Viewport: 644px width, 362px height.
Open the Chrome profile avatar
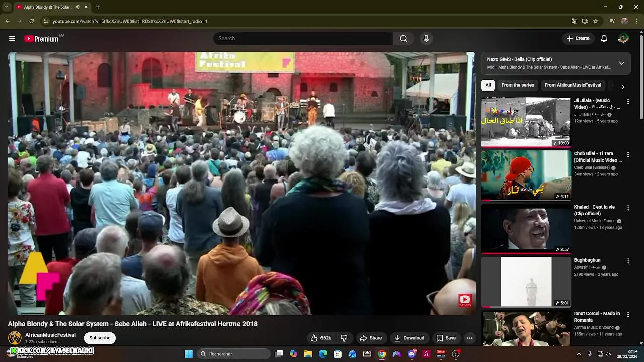tap(624, 21)
